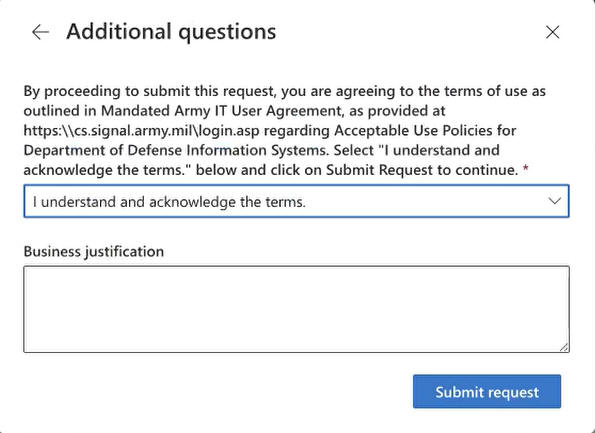Viewport: 595px width, 433px height.
Task: Click 'Department of Defense Information Systems' text
Action: pos(176,150)
